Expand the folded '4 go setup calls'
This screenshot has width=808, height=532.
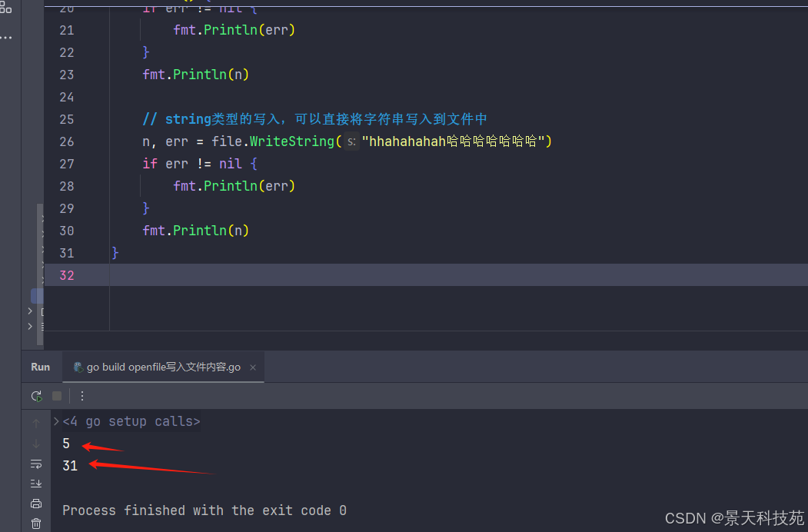pos(56,421)
